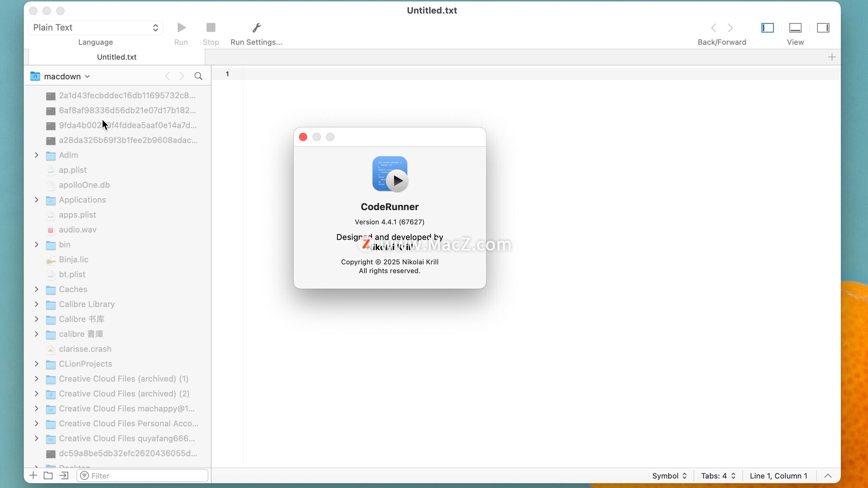This screenshot has width=868, height=488.
Task: Click the Stop square icon
Action: 211,28
